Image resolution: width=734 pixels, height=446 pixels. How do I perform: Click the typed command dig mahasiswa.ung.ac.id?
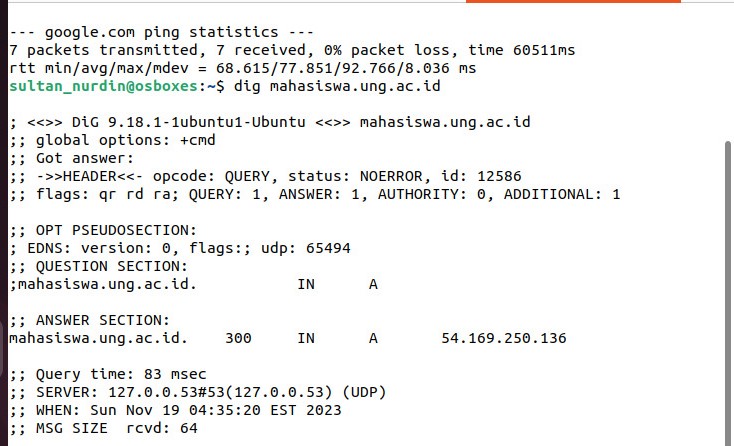click(337, 86)
